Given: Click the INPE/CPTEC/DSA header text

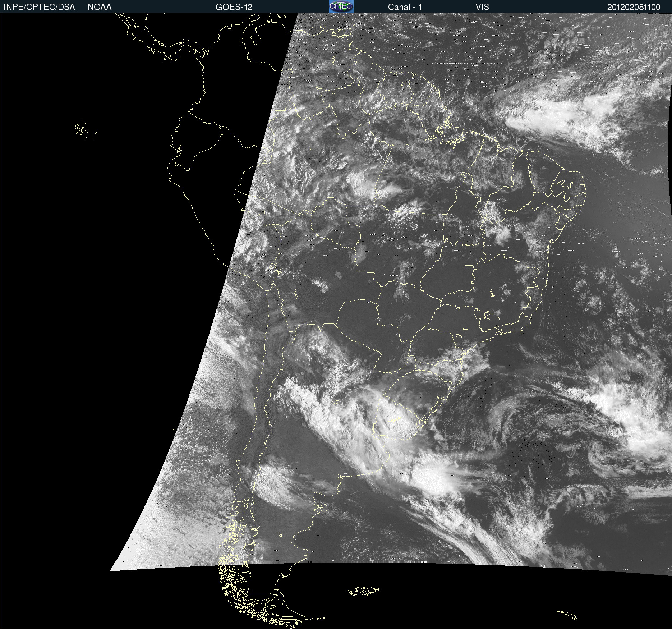Looking at the screenshot, I should pos(39,7).
